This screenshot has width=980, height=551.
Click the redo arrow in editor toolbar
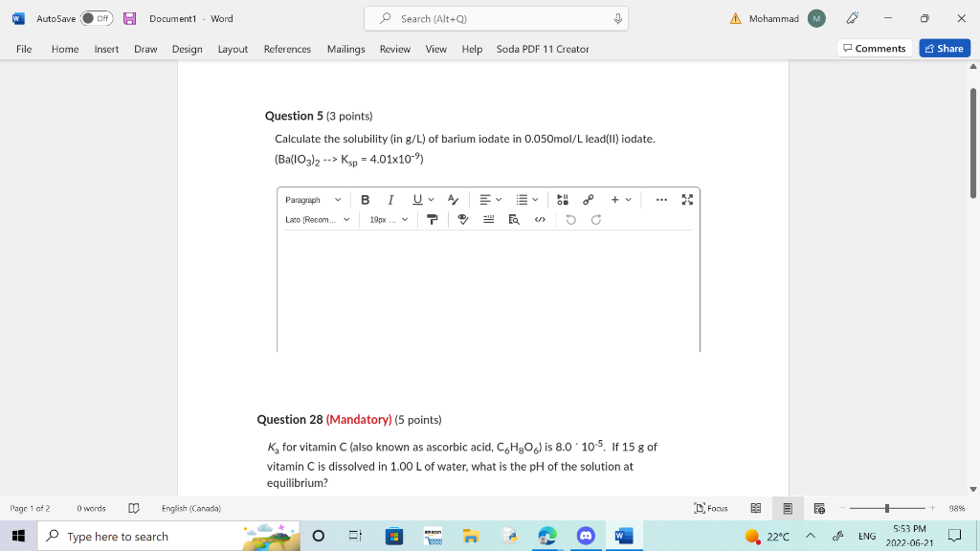coord(596,220)
